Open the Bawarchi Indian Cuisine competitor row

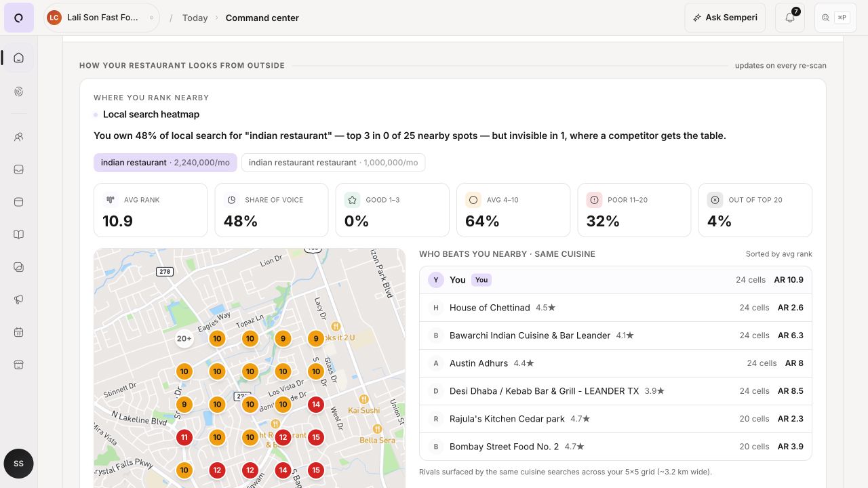(616, 335)
